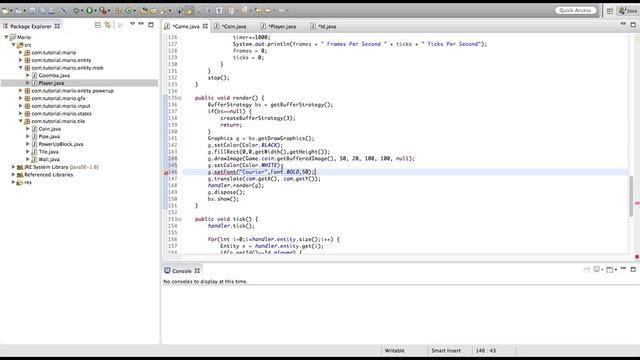Collapse the src folder
Screen dimensions: 640x360
coord(13,45)
